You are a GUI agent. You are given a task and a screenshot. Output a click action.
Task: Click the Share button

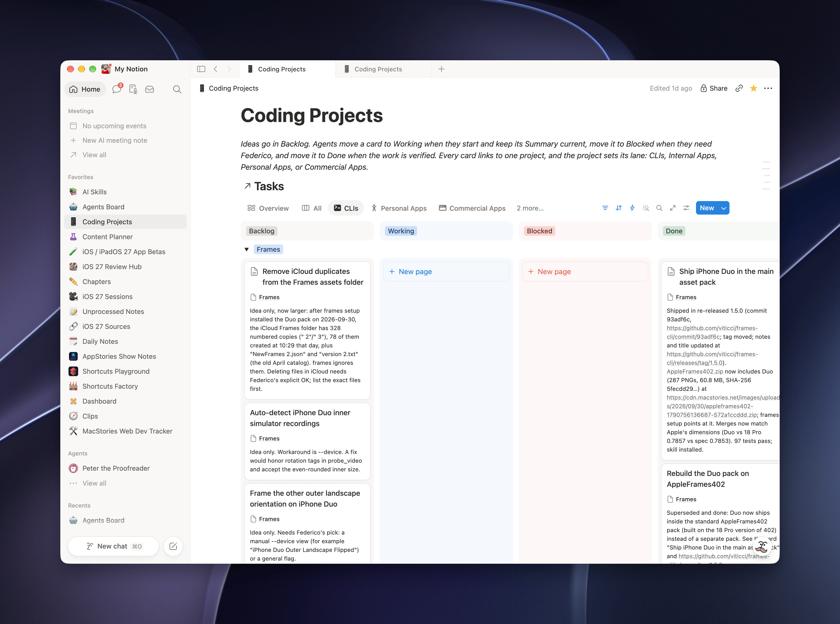(x=714, y=88)
